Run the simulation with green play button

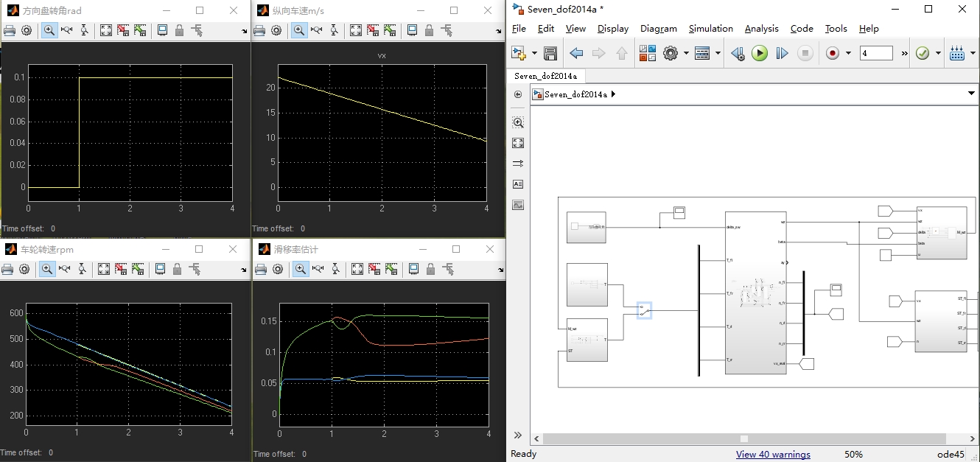coord(760,53)
